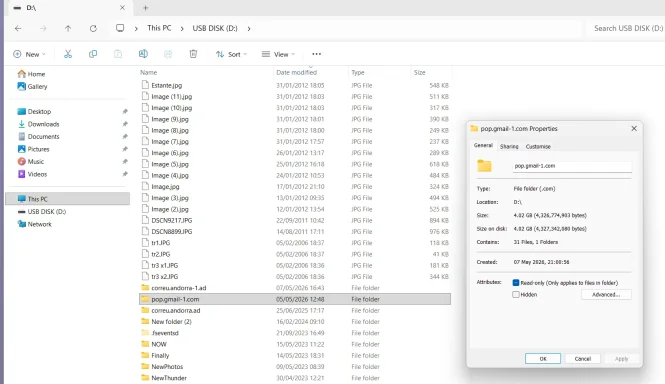
Task: Go back with the back arrow
Action: (18, 28)
